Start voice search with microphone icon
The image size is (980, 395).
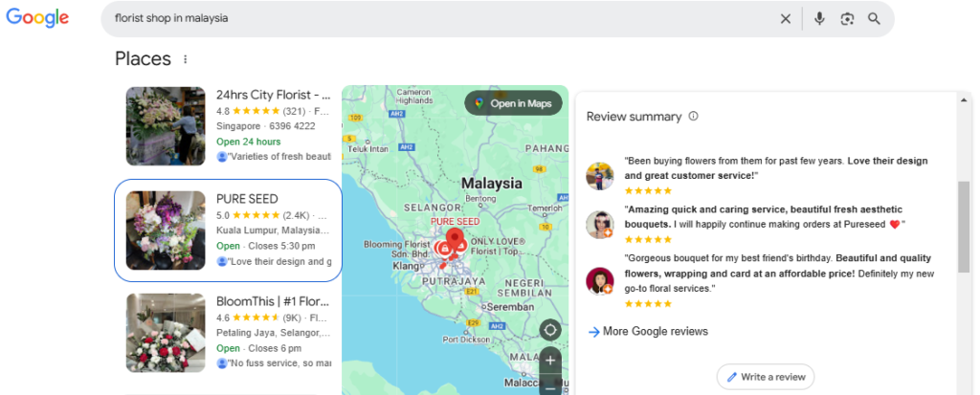[x=819, y=19]
